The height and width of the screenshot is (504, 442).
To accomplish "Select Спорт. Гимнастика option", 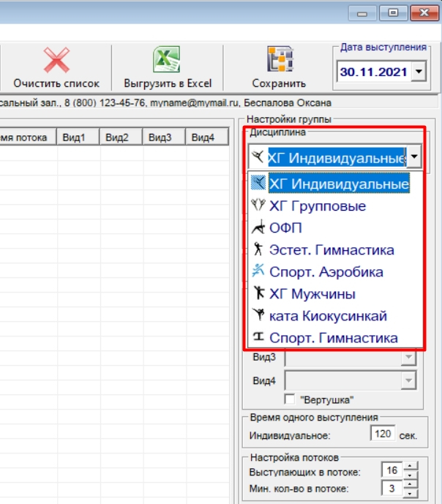I will click(333, 338).
